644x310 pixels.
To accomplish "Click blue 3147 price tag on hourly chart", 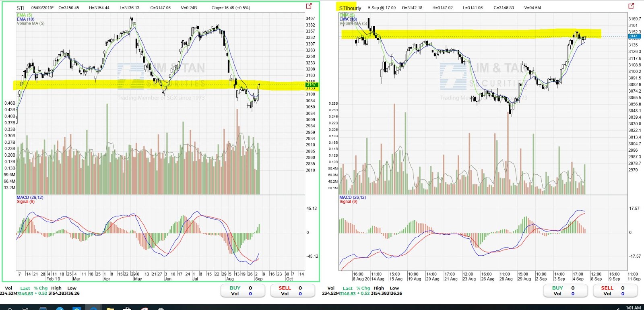I will 634,36.
